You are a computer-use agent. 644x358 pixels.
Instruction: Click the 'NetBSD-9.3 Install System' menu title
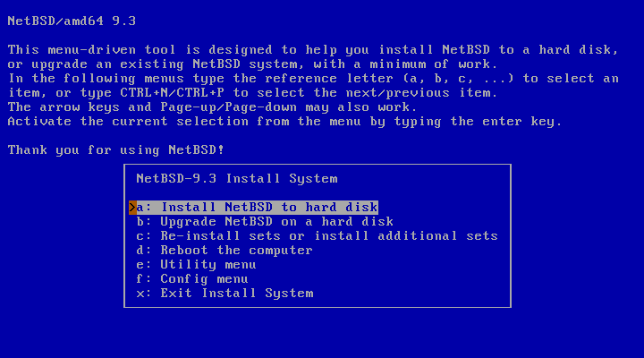click(x=237, y=179)
